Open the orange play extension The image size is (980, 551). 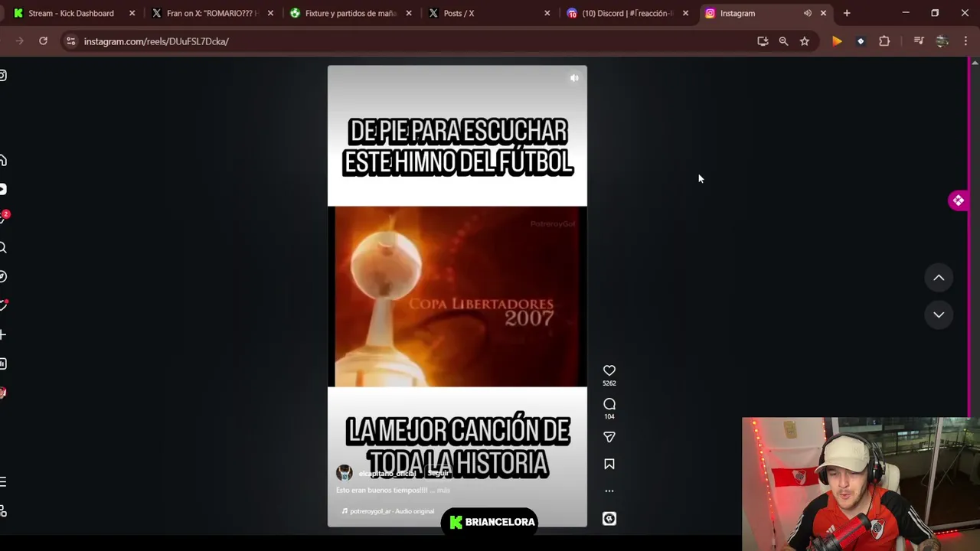pyautogui.click(x=837, y=41)
